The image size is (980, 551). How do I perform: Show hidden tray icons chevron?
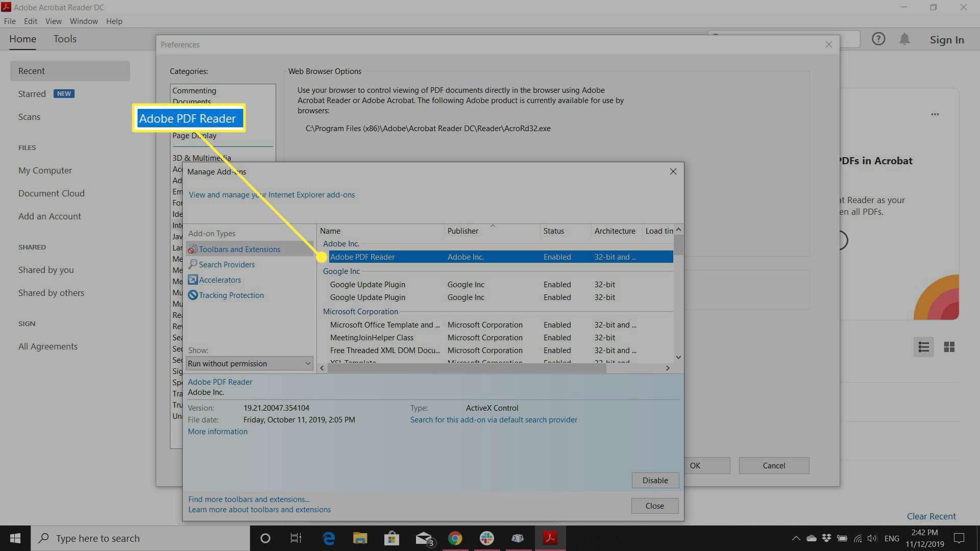click(796, 538)
